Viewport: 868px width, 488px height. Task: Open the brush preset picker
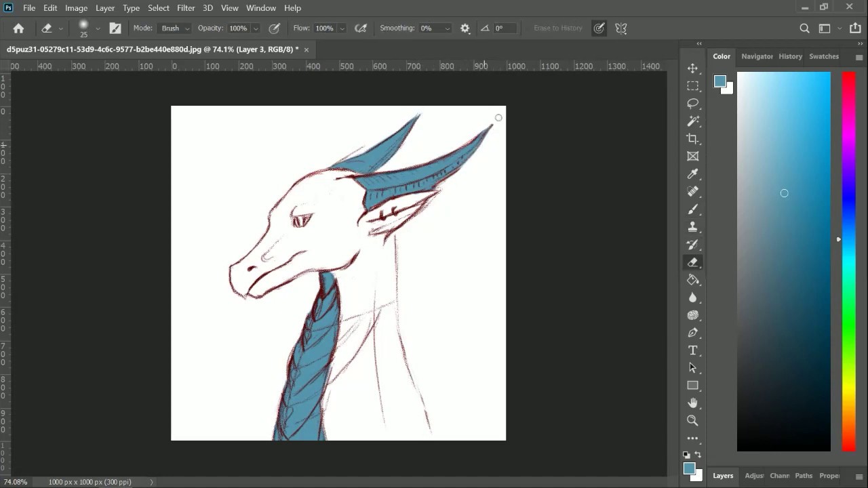tap(98, 28)
